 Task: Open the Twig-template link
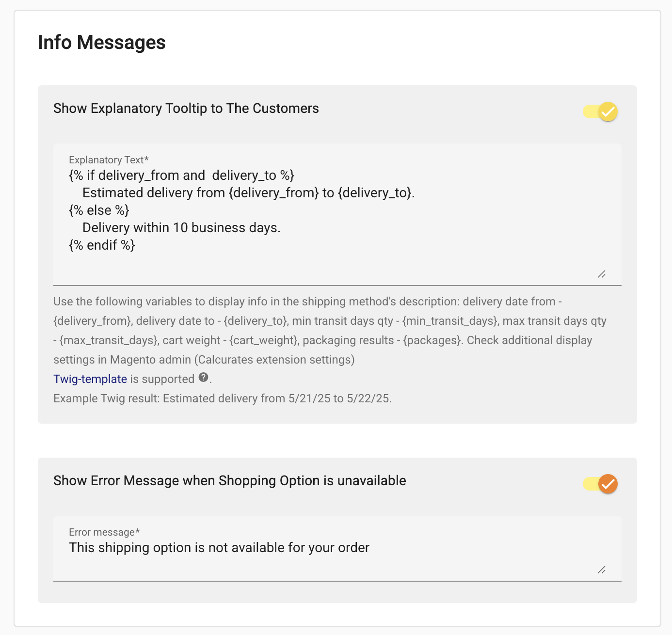[x=90, y=379]
